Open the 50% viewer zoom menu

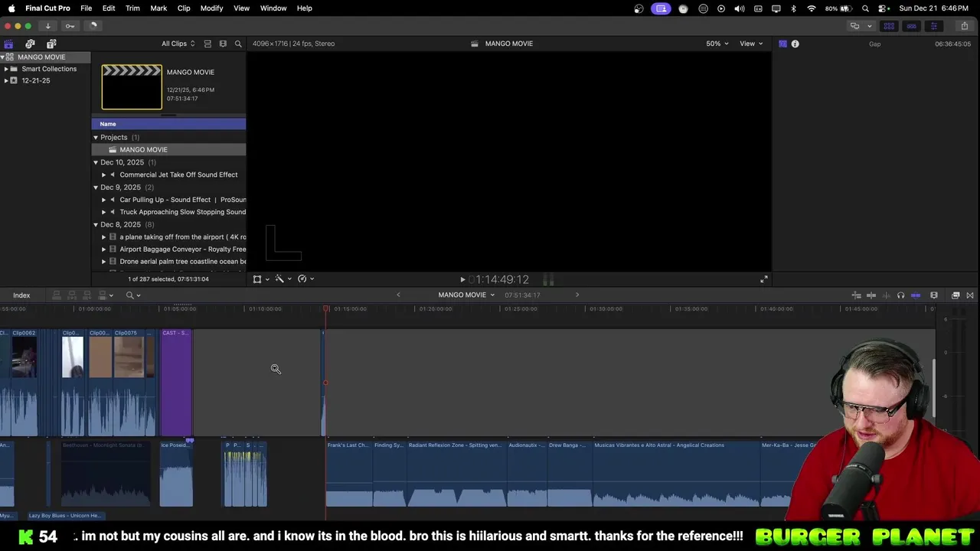pyautogui.click(x=717, y=44)
